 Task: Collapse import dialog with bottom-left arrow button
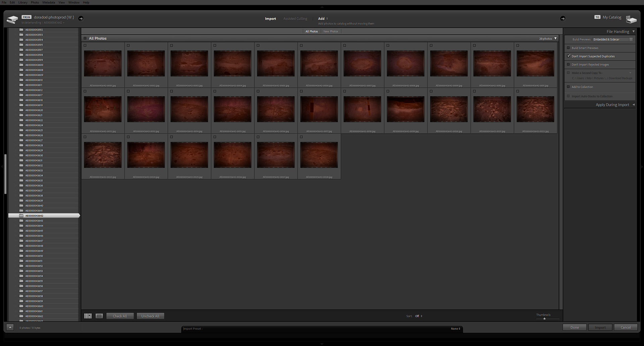[x=10, y=328]
